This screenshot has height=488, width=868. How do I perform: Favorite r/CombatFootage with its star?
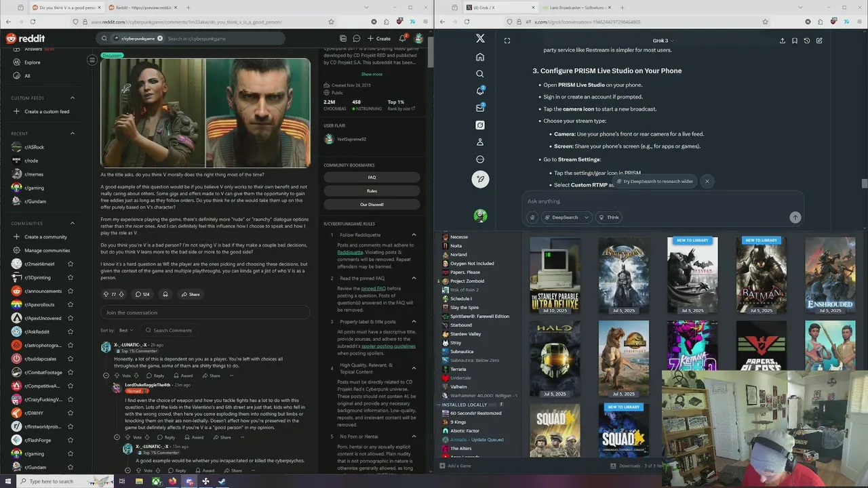[x=70, y=372]
